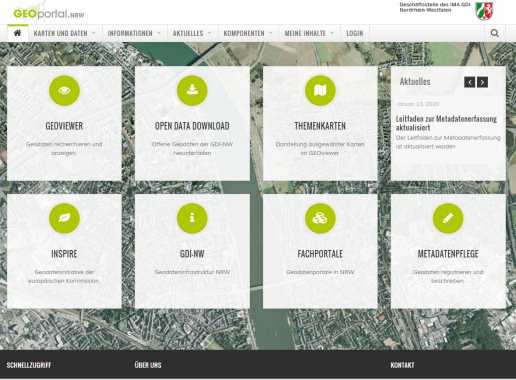516x380 pixels.
Task: Click the SCHNELLZUGRIFF footer heading
Action: 29,365
